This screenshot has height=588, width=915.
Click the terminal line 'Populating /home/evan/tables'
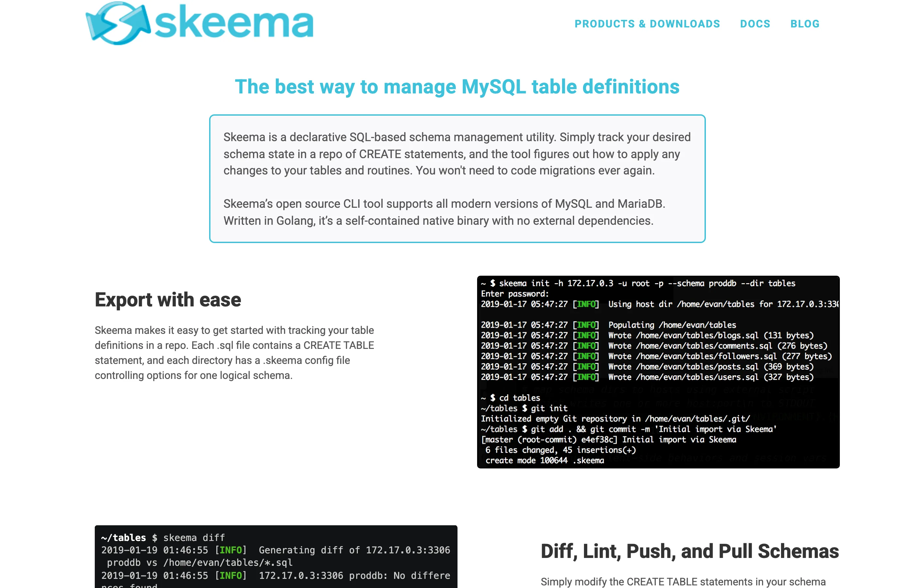click(672, 325)
